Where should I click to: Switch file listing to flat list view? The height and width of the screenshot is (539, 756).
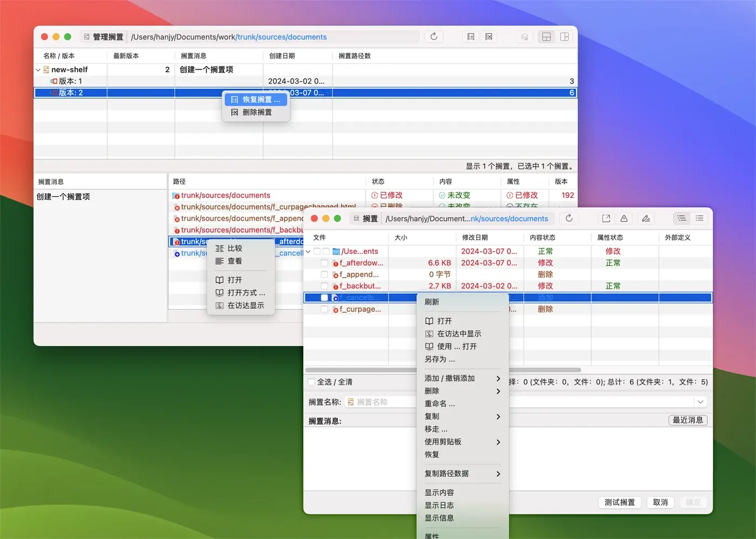(x=699, y=218)
